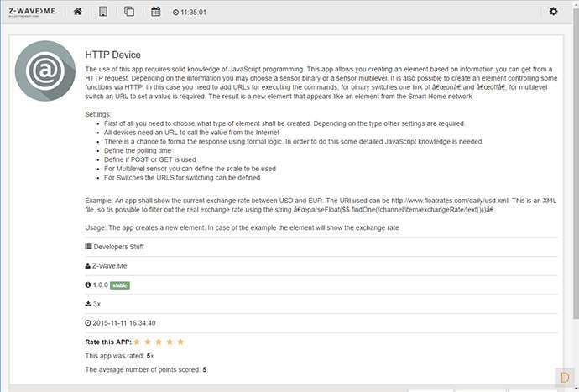Open the events calendar icon
579x392 pixels.
point(156,12)
